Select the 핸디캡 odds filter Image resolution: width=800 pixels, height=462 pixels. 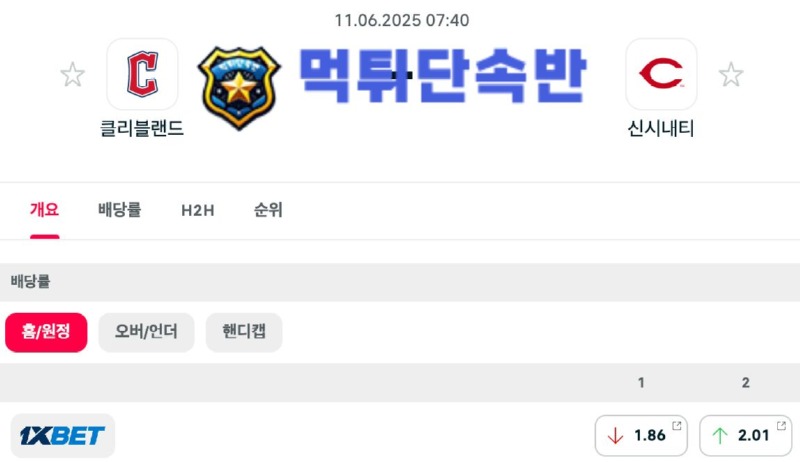point(244,332)
